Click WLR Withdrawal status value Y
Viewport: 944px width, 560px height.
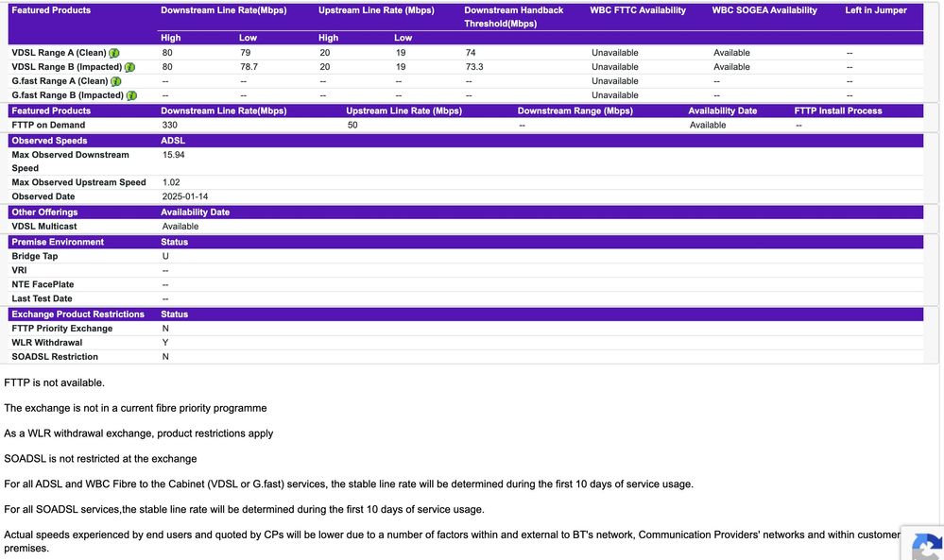point(165,343)
